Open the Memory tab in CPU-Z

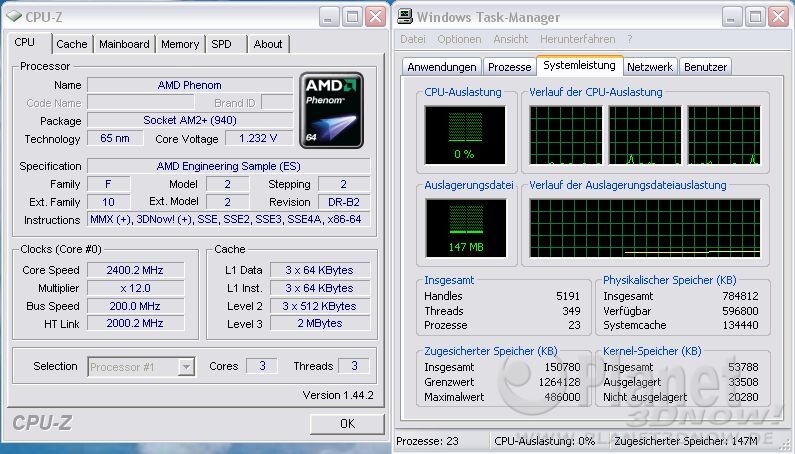pyautogui.click(x=180, y=44)
